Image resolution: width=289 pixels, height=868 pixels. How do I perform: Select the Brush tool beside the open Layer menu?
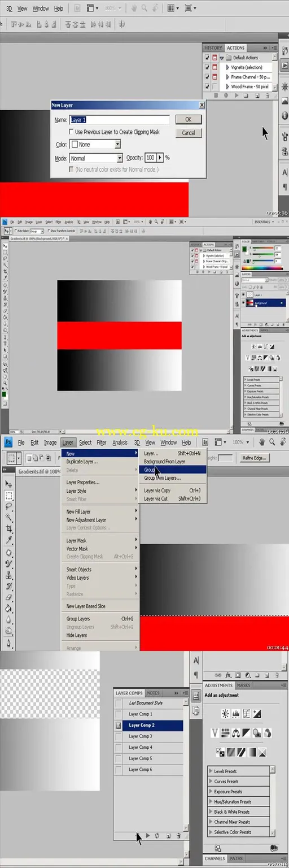click(8, 564)
